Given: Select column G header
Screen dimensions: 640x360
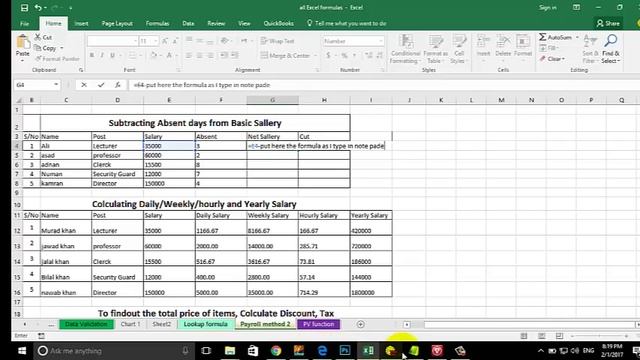Looking at the screenshot, I should click(272, 100).
